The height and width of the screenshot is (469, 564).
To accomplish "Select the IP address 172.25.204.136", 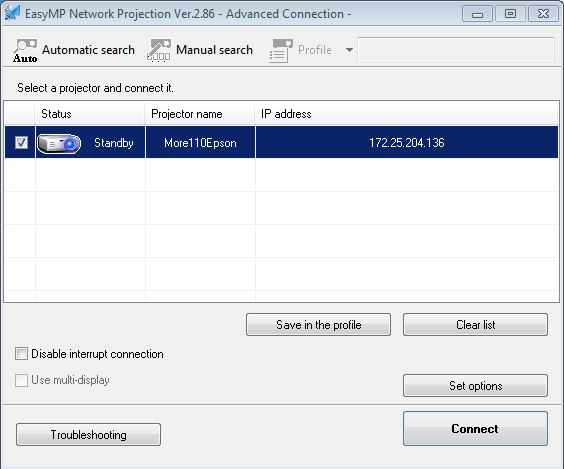I will tap(407, 143).
